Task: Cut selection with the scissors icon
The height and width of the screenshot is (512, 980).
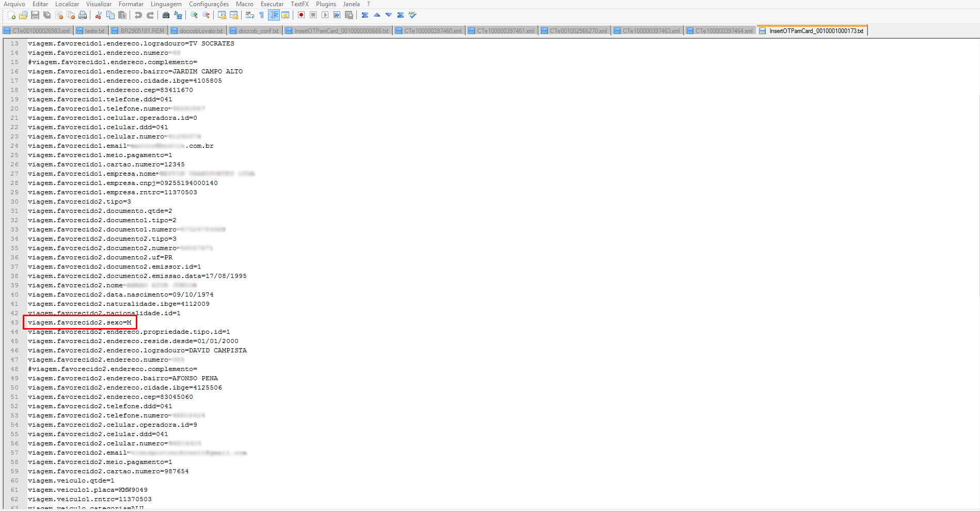Action: click(98, 15)
